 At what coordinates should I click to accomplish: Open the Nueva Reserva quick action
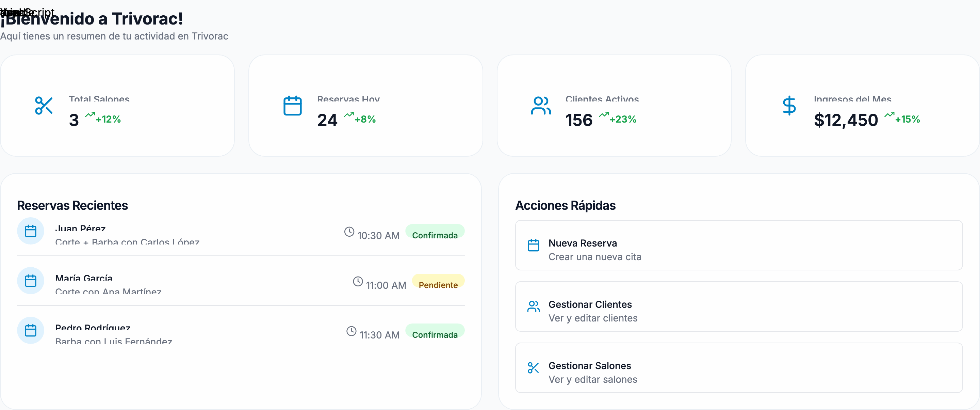(x=739, y=245)
